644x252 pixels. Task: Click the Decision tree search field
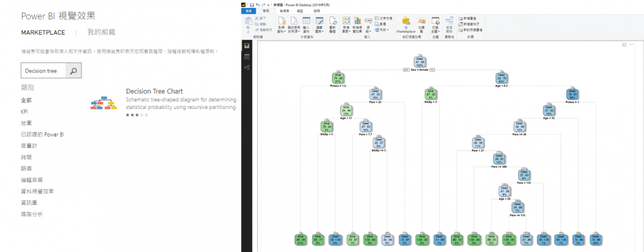pos(43,71)
